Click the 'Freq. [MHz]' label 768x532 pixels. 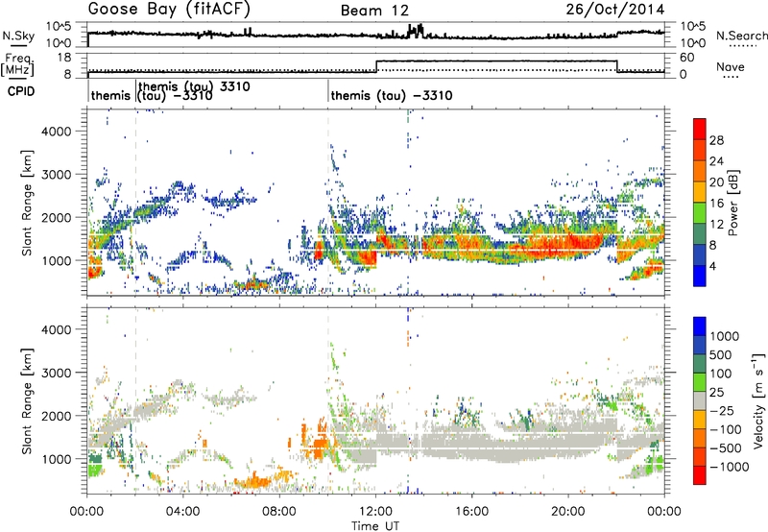(18, 65)
